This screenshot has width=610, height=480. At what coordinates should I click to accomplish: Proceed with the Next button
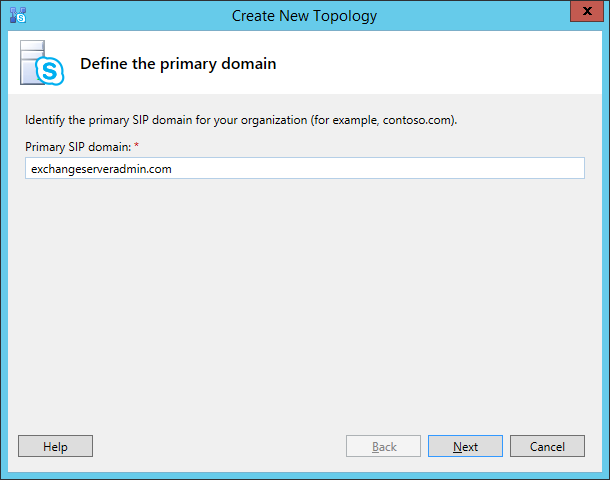point(465,446)
